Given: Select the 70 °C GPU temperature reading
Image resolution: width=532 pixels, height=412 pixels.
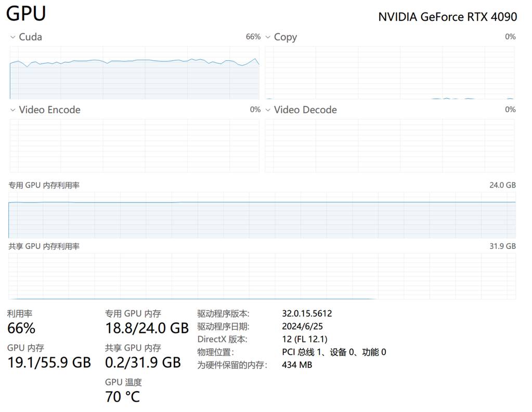Looking at the screenshot, I should click(122, 397).
